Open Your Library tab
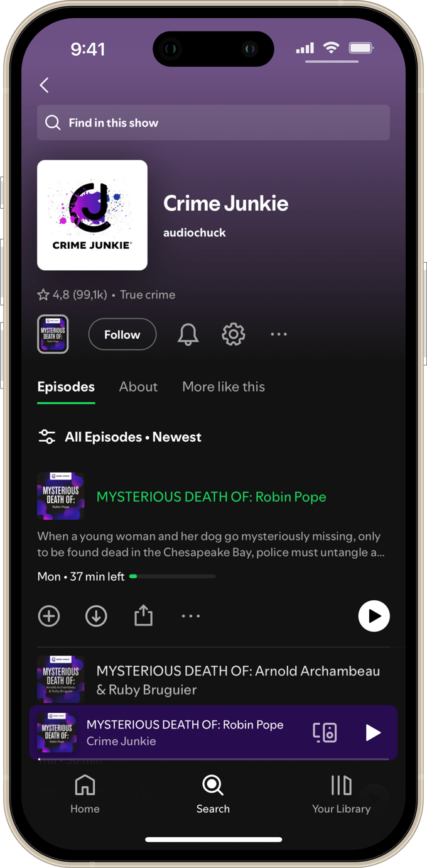This screenshot has height=868, width=427. (341, 794)
